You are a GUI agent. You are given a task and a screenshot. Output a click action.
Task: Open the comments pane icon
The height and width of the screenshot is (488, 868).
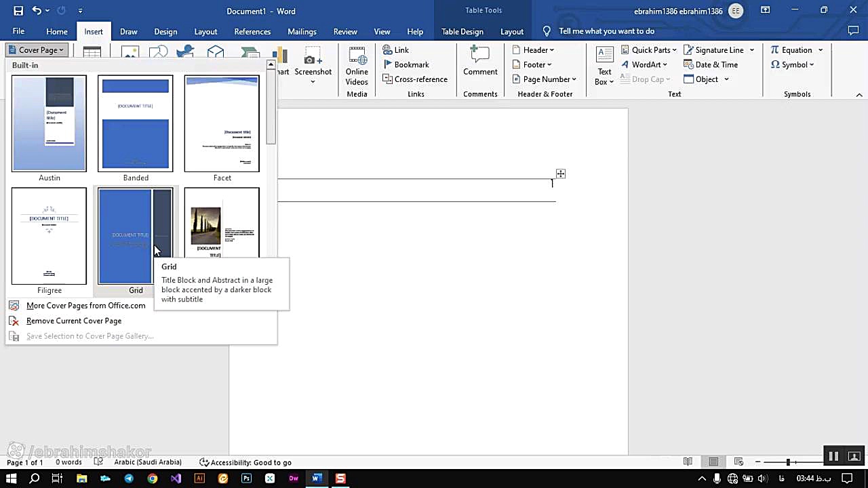(x=854, y=31)
